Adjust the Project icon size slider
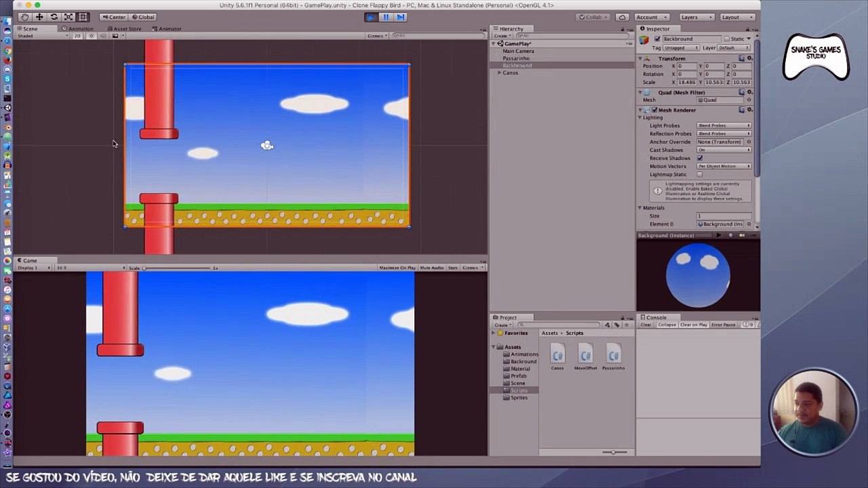This screenshot has height=488, width=868. [614, 452]
